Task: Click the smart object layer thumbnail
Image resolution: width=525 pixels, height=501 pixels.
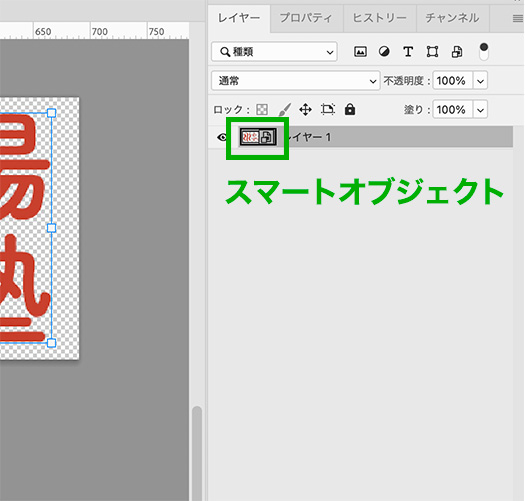Action: point(258,137)
